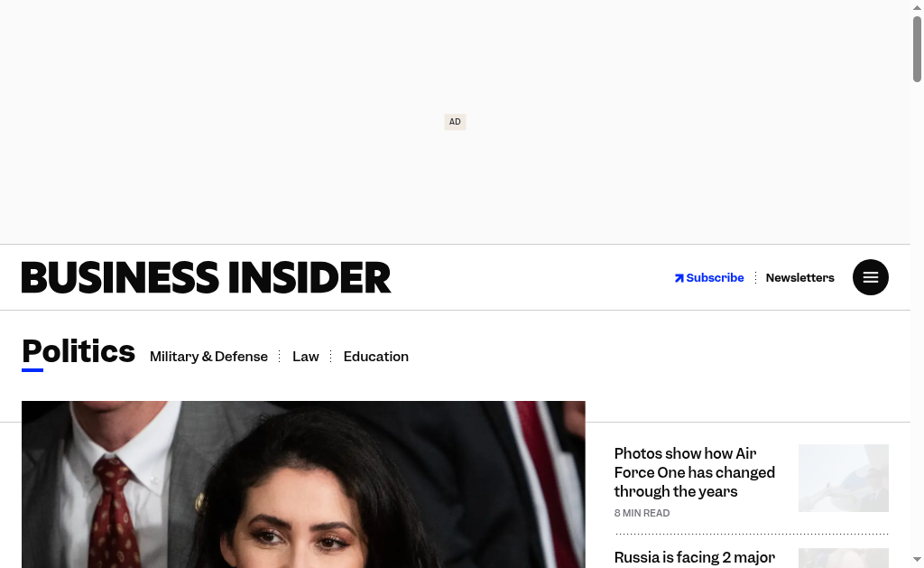
Task: Click the 8 MIN READ label
Action: [x=642, y=513]
